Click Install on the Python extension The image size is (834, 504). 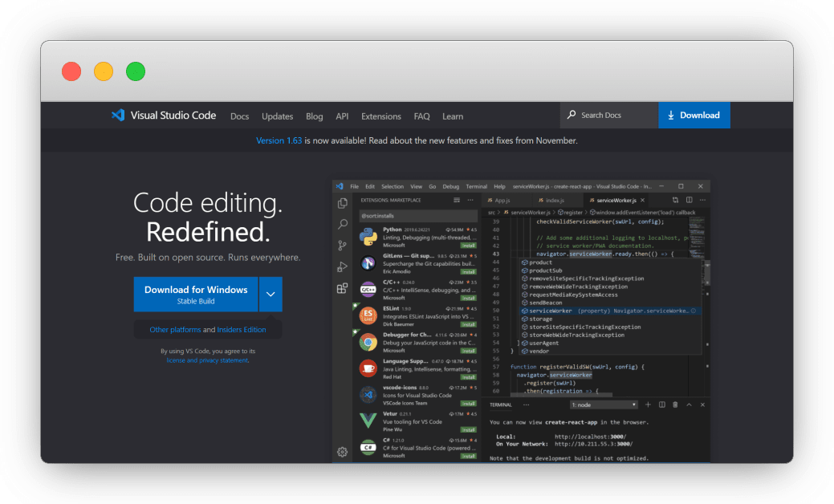click(x=469, y=246)
